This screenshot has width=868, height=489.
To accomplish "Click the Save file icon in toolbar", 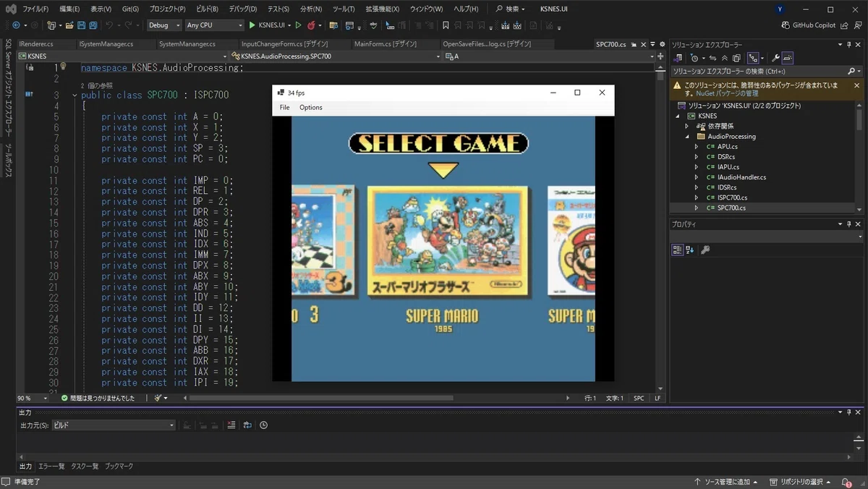I will tap(81, 25).
